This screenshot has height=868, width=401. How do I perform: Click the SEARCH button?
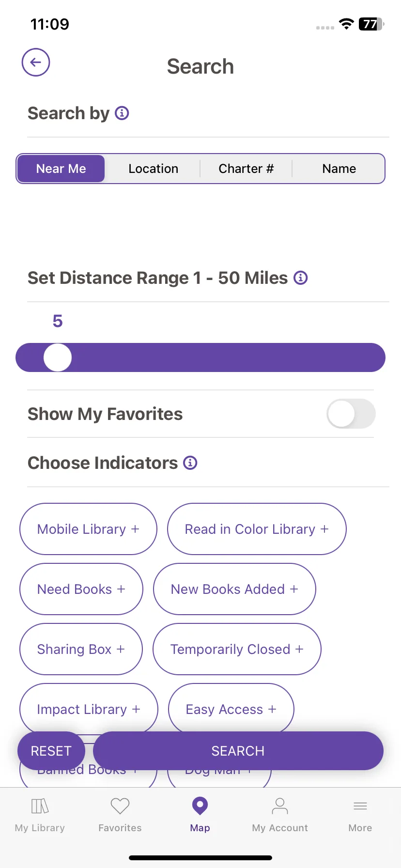click(x=238, y=751)
